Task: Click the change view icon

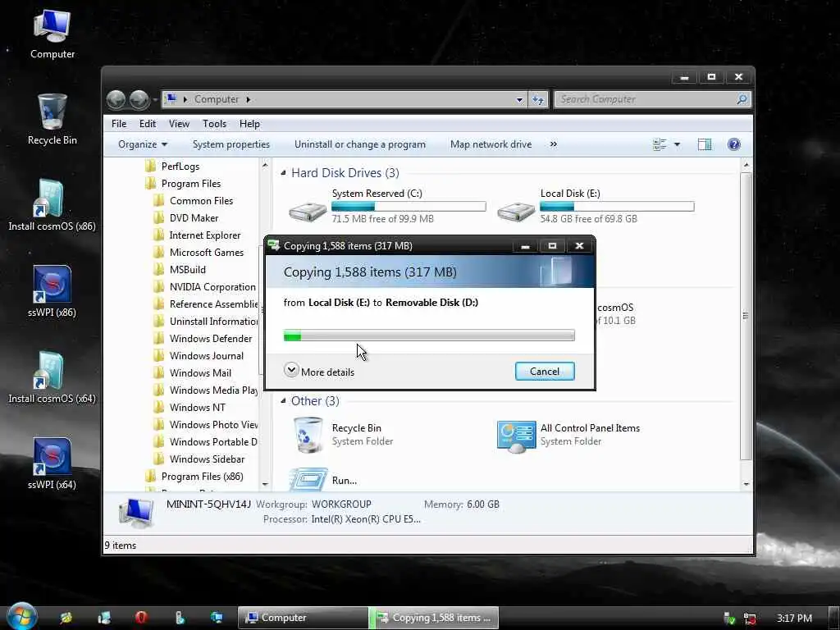Action: coord(660,144)
